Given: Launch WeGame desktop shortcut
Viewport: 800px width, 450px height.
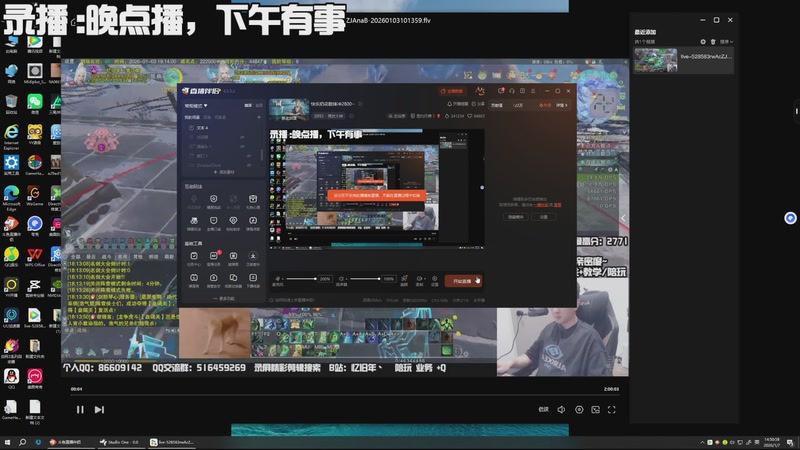Looking at the screenshot, I should click(x=35, y=195).
